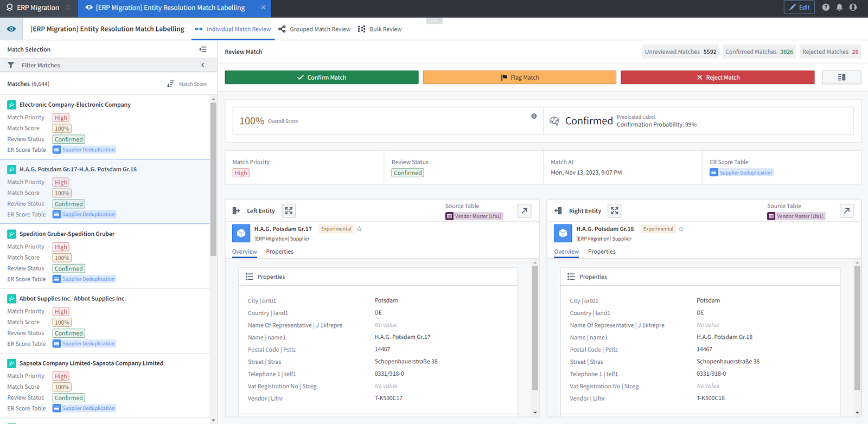Switch to Grouped Match Review tab
The height and width of the screenshot is (424, 868).
pos(315,29)
